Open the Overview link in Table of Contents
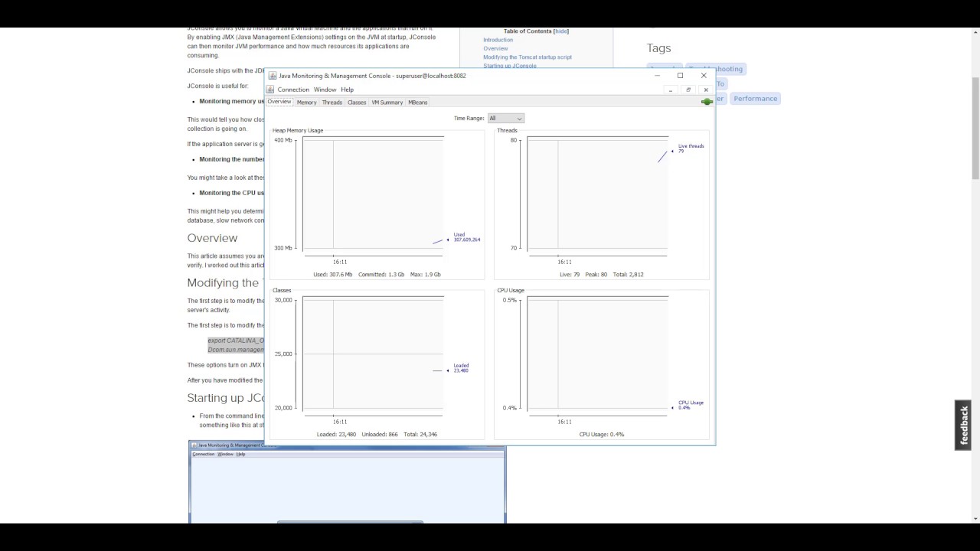The width and height of the screenshot is (980, 551). 495,48
